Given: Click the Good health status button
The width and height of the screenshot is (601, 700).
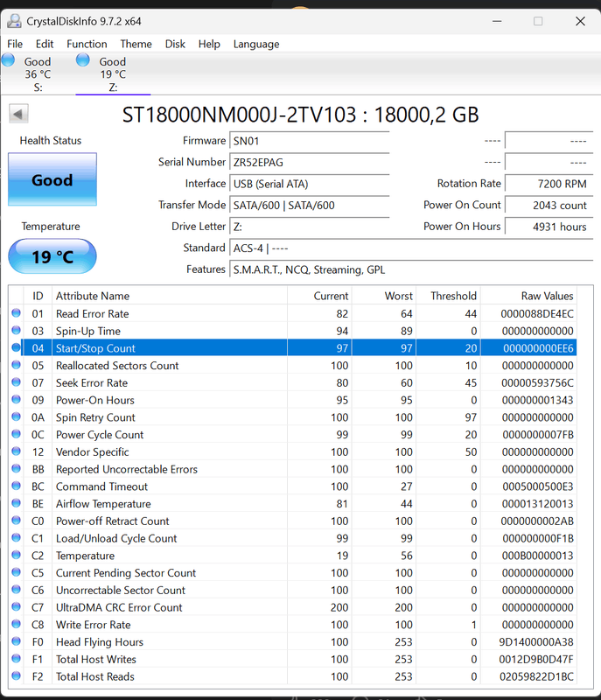Looking at the screenshot, I should (52, 179).
